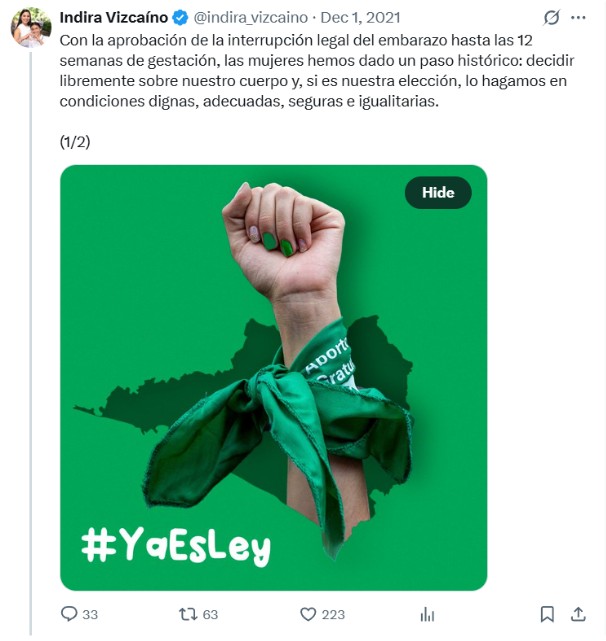Open the reply comment icon

pos(69,614)
